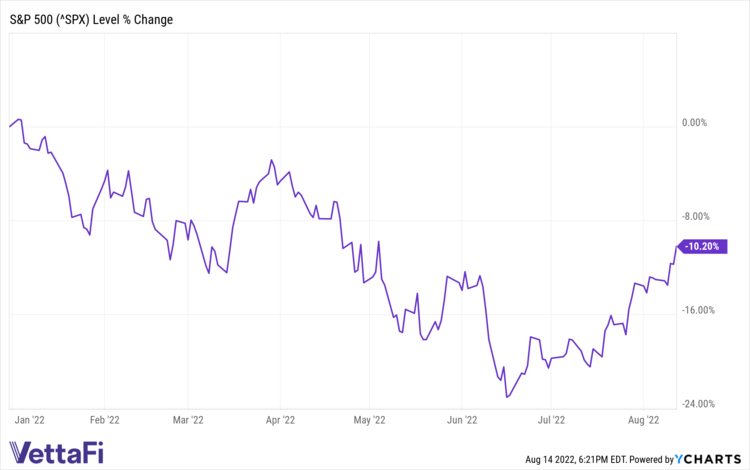Click the purple -10.20% value tag

click(705, 246)
